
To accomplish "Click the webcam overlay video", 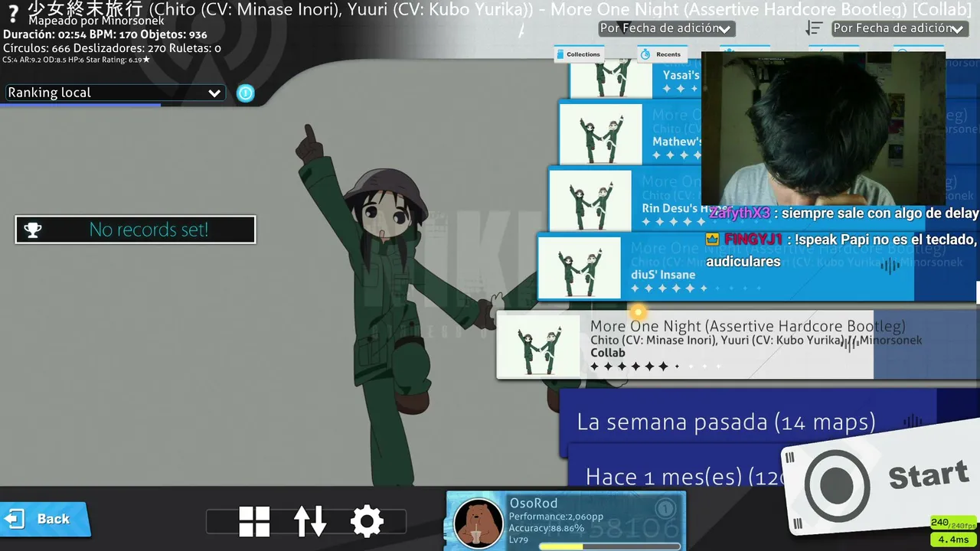I will pyautogui.click(x=823, y=129).
